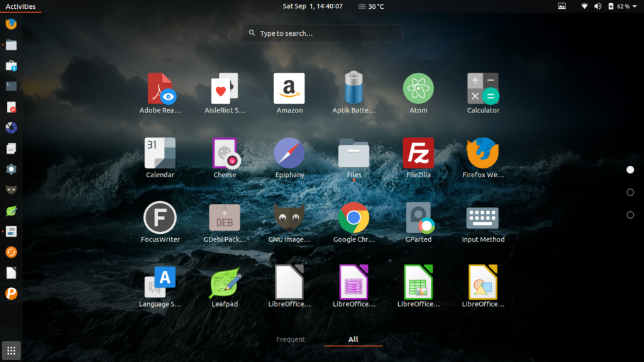Select the All apps tab
The image size is (644, 362).
point(353,339)
